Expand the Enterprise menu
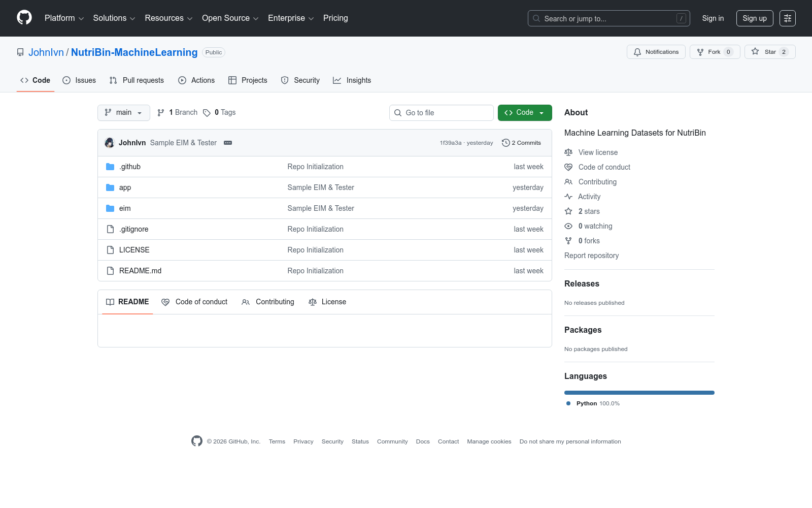 pyautogui.click(x=291, y=18)
